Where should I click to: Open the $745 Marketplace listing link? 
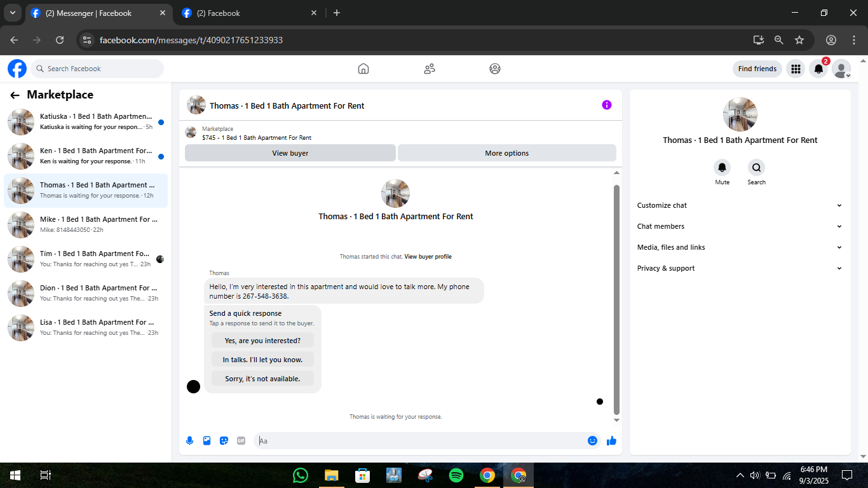[x=257, y=137]
